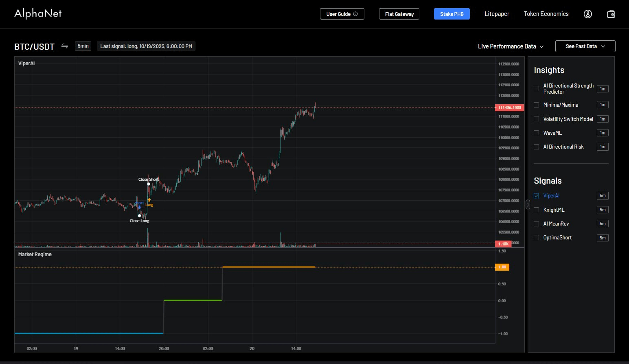
Task: Click the 20:00 time axis label
Action: (164, 349)
